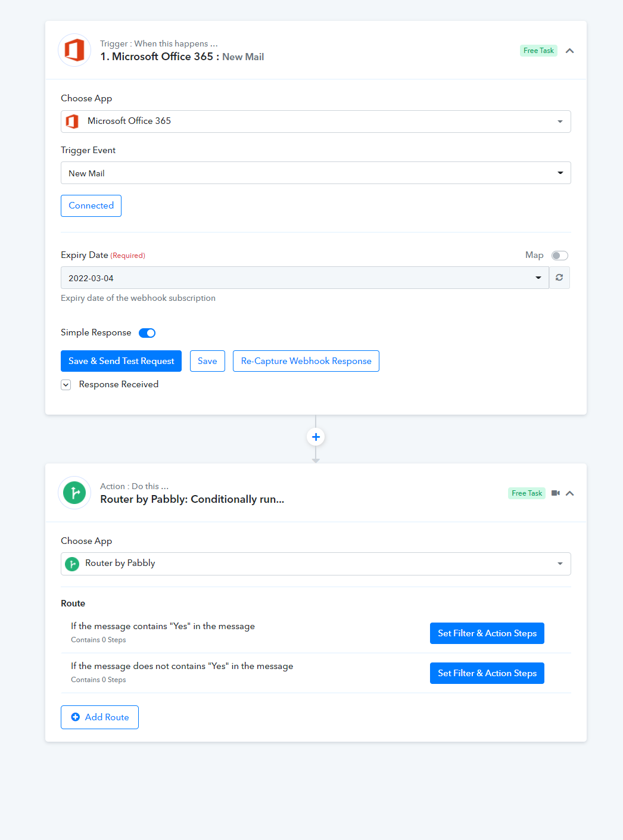
Task: Open the Expiry Date dropdown
Action: point(304,278)
